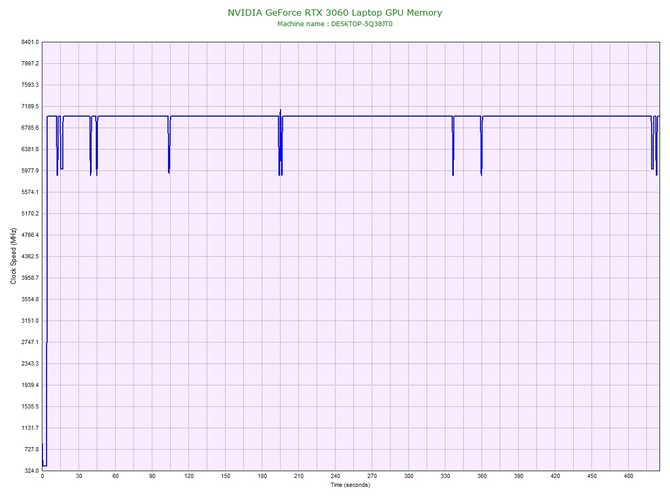
Task: Click the 1131.7 y-axis value
Action: [x=30, y=428]
